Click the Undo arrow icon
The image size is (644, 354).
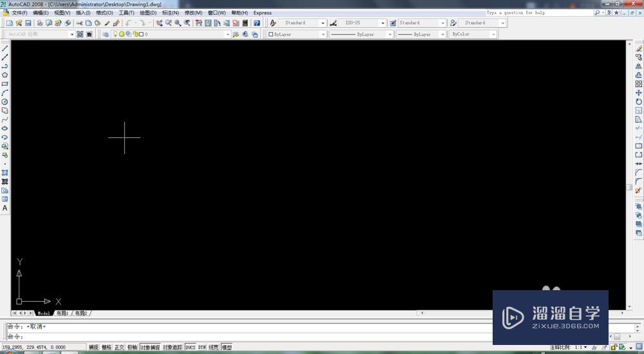click(129, 23)
